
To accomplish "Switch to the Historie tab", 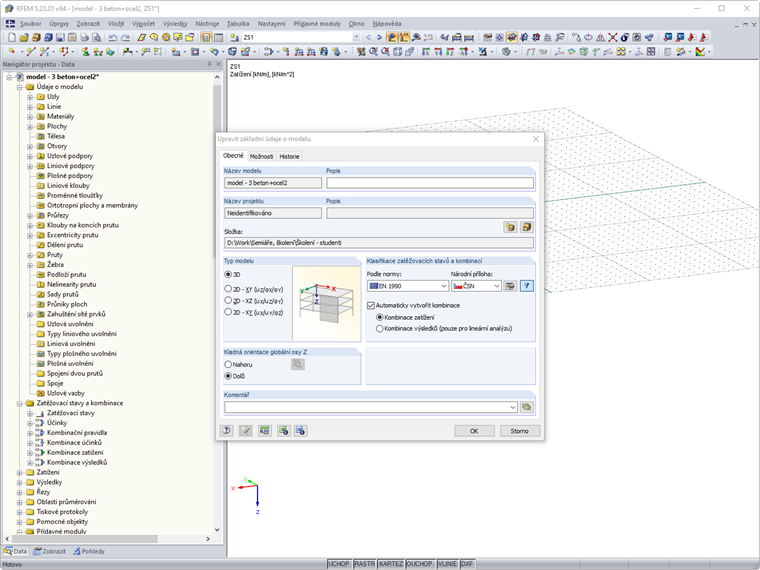I will point(289,157).
